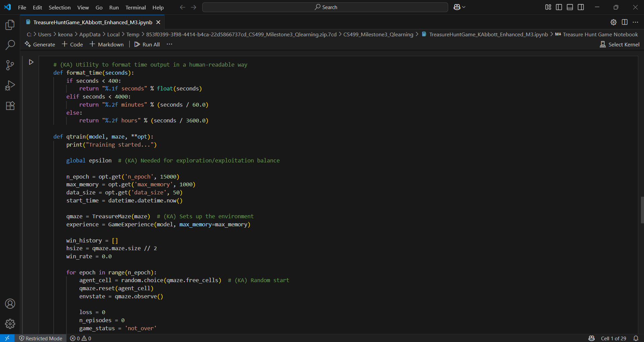644x342 pixels.
Task: Add a new Markdown cell
Action: [x=106, y=44]
